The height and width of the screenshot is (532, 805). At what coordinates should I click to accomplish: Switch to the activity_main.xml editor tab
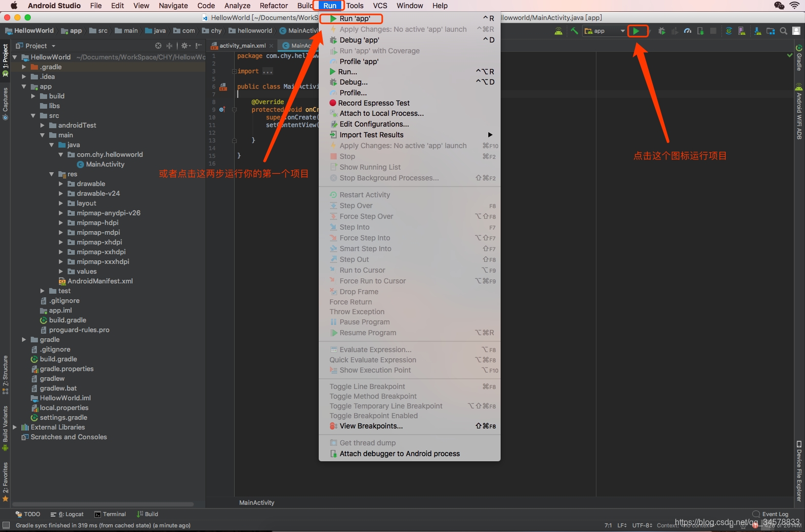coord(242,46)
